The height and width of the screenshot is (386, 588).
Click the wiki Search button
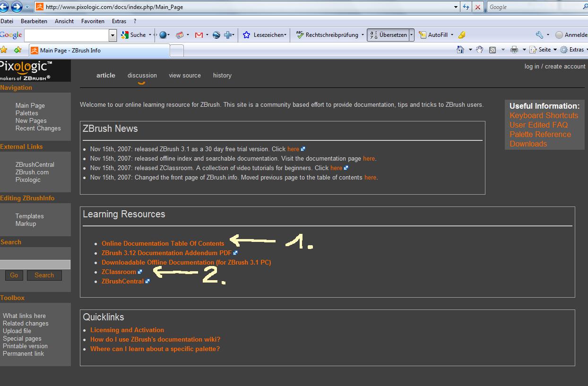tap(44, 275)
